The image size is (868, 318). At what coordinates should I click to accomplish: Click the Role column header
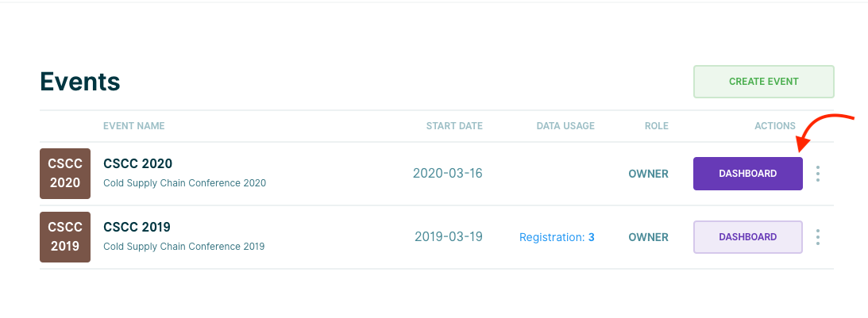click(x=656, y=126)
